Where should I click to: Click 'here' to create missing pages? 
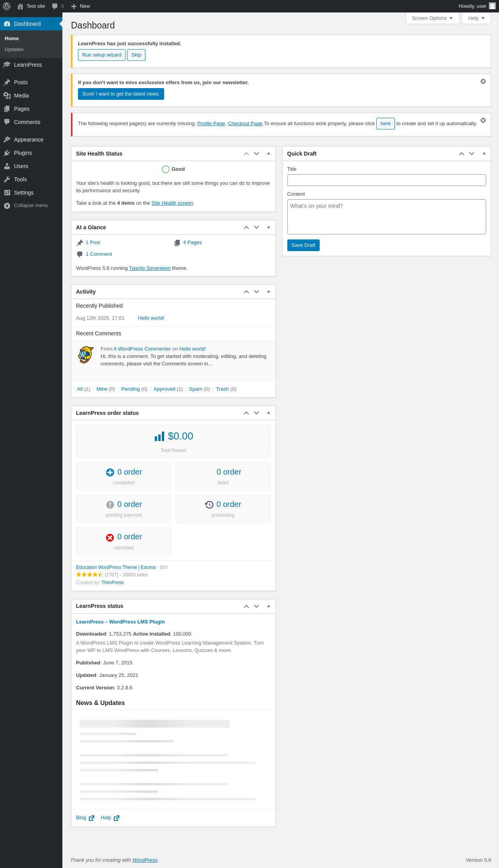click(386, 124)
